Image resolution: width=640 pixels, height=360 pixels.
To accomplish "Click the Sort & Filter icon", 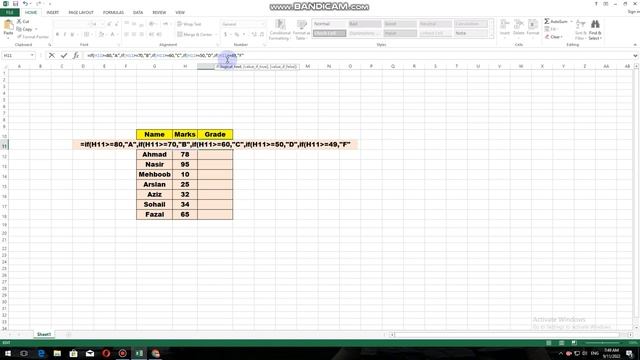I will coord(580,24).
